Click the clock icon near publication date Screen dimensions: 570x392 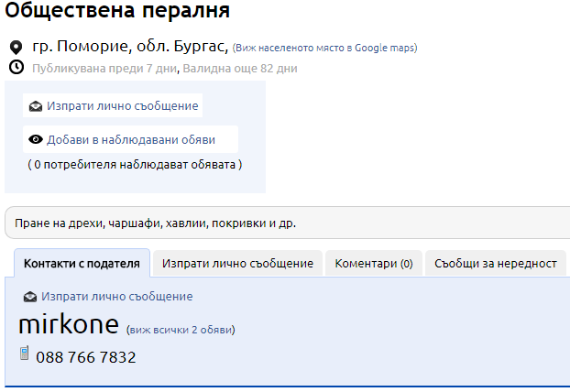[16, 67]
